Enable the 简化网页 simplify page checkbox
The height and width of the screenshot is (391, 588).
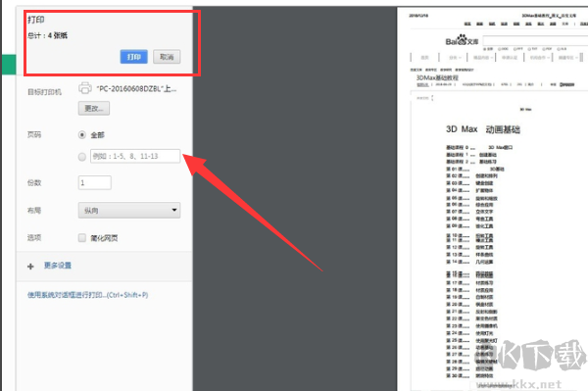tap(81, 238)
